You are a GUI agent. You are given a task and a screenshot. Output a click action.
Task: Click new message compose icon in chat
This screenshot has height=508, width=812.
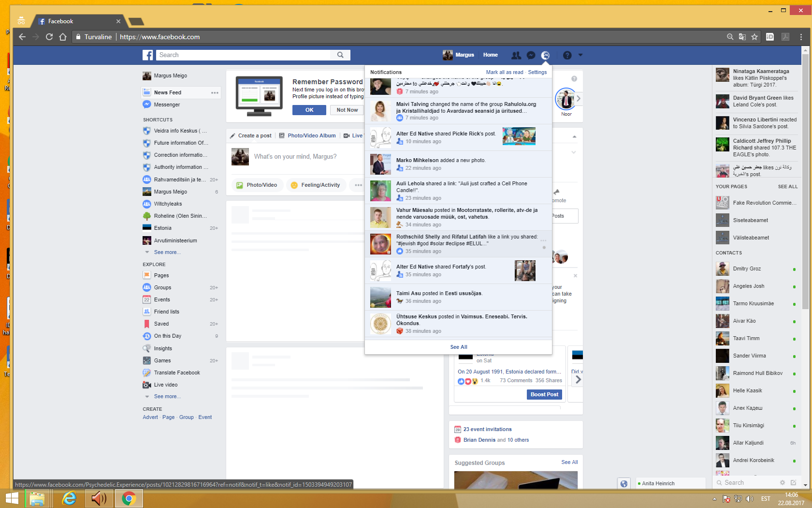(x=793, y=483)
